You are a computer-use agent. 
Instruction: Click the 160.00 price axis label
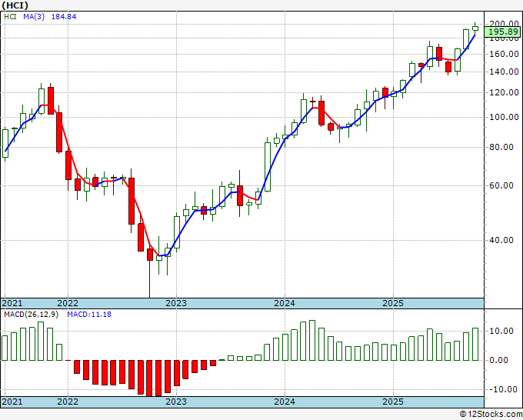pyautogui.click(x=504, y=54)
